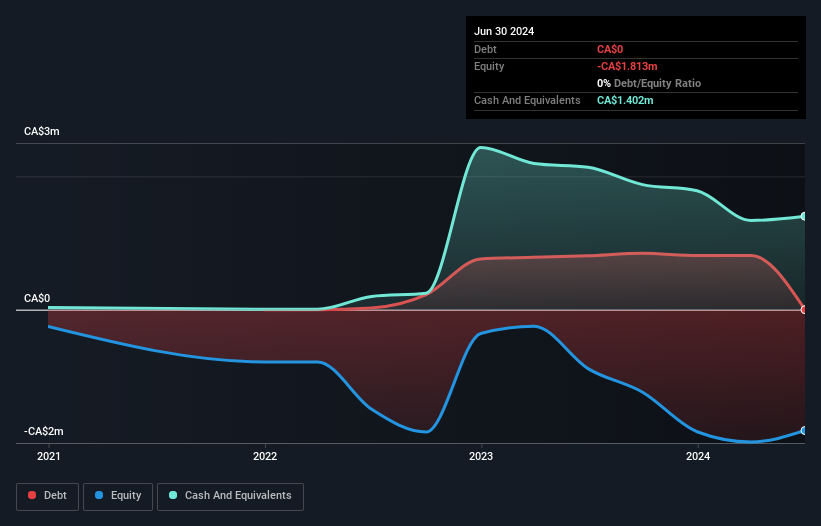Click the tooltip Debt value CA$0
This screenshot has height=526, width=821.
[x=610, y=49]
